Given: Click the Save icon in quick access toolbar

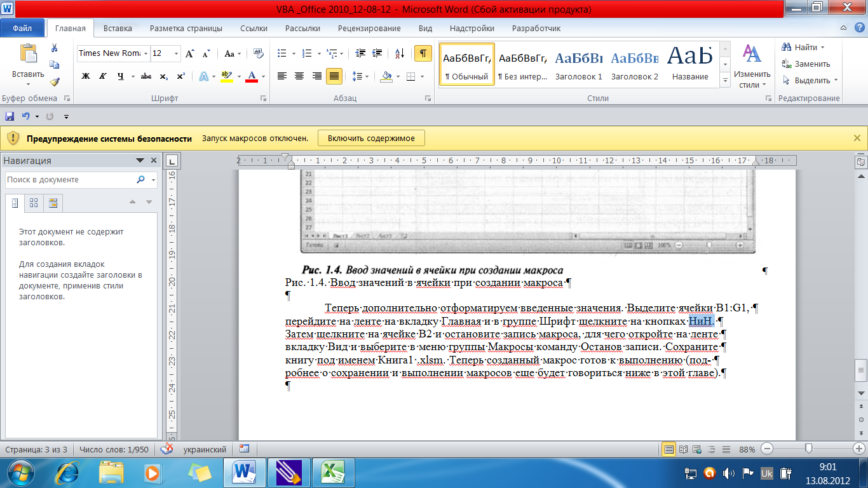Looking at the screenshot, I should pos(10,116).
